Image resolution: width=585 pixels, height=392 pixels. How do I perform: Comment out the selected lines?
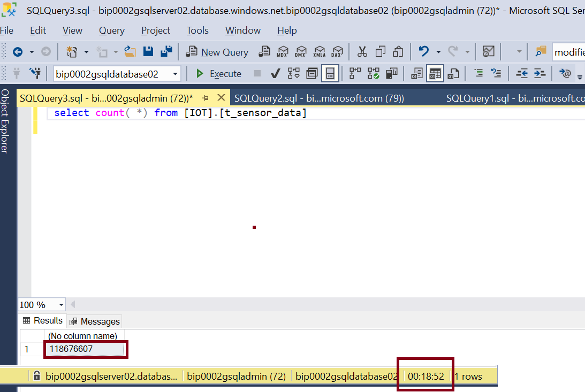click(478, 73)
